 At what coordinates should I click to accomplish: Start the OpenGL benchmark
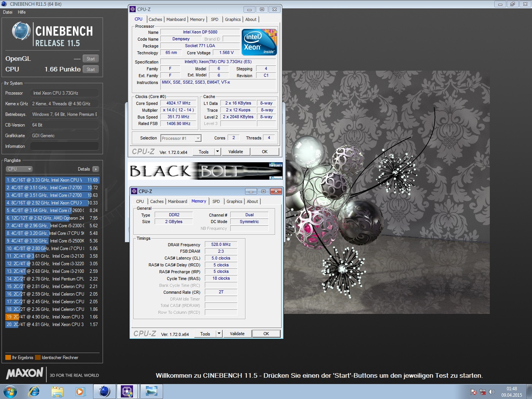tap(90, 59)
